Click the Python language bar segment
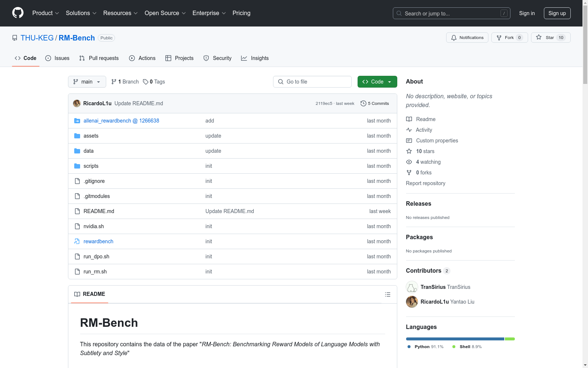Image resolution: width=588 pixels, height=368 pixels. point(455,339)
